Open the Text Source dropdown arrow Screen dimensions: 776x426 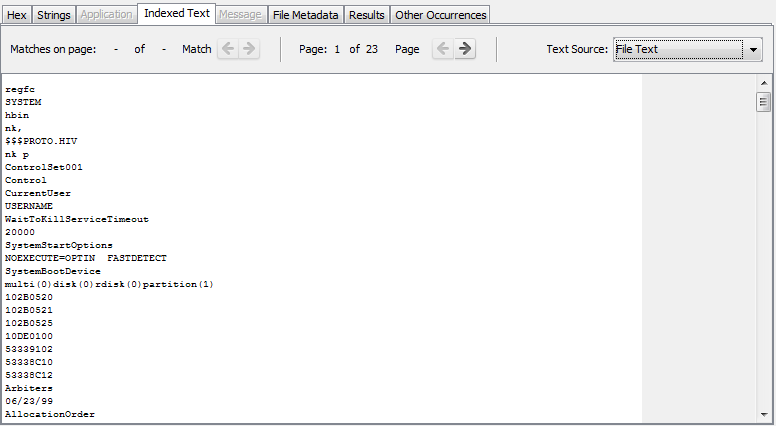coord(752,49)
